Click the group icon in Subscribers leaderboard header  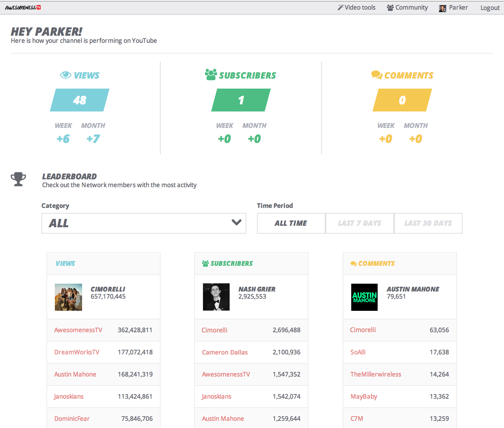pos(205,264)
